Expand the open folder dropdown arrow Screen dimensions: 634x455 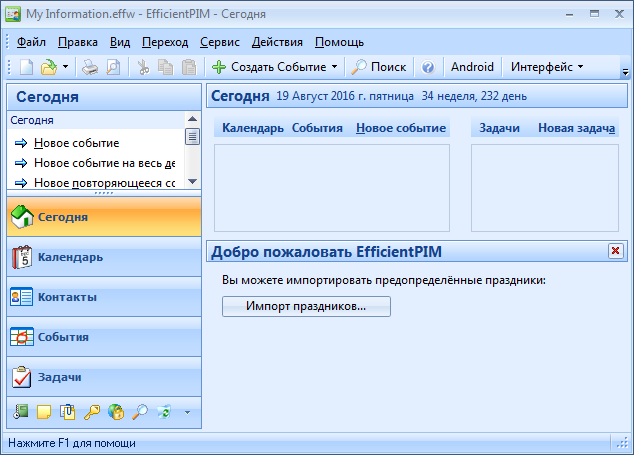click(65, 67)
